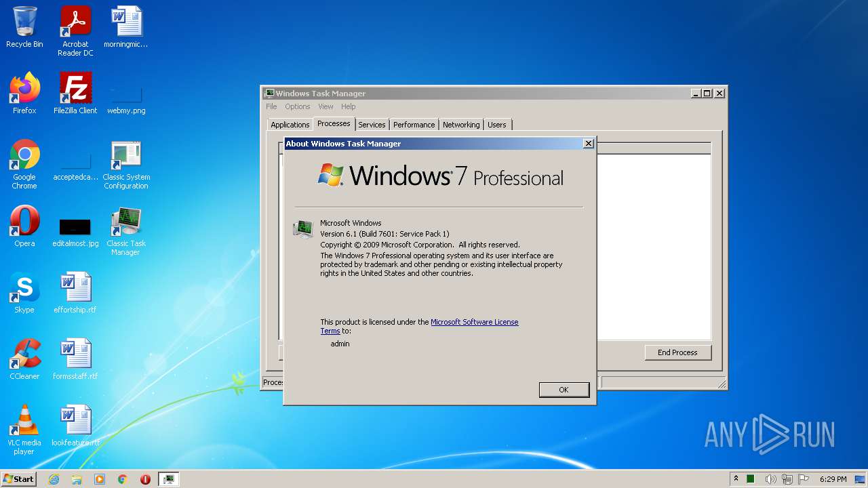
Task: Select the lookfeature.rtf document
Action: click(x=75, y=426)
